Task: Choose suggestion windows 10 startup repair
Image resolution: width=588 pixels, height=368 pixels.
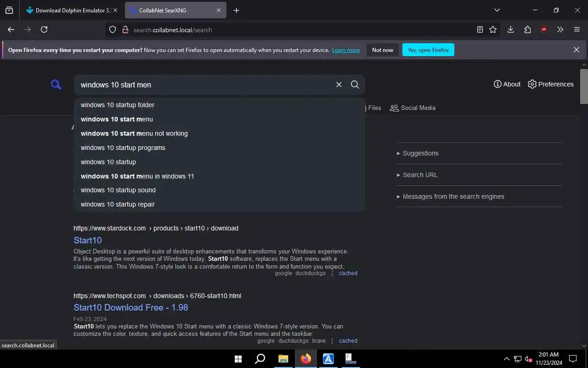Action: pyautogui.click(x=219, y=204)
